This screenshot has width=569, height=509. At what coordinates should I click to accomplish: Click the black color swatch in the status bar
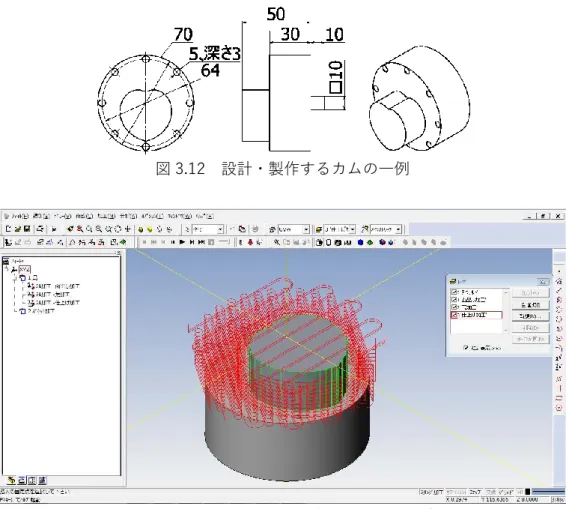pyautogui.click(x=527, y=492)
